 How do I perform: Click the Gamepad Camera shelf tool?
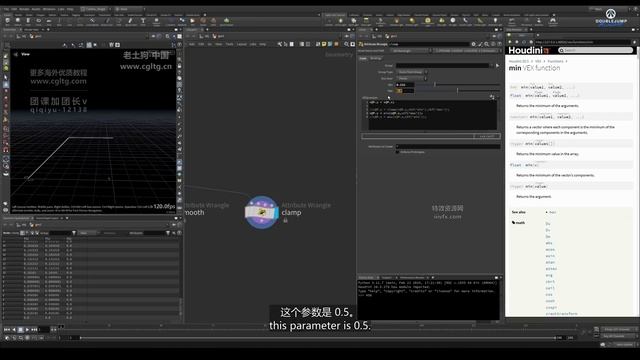553,21
